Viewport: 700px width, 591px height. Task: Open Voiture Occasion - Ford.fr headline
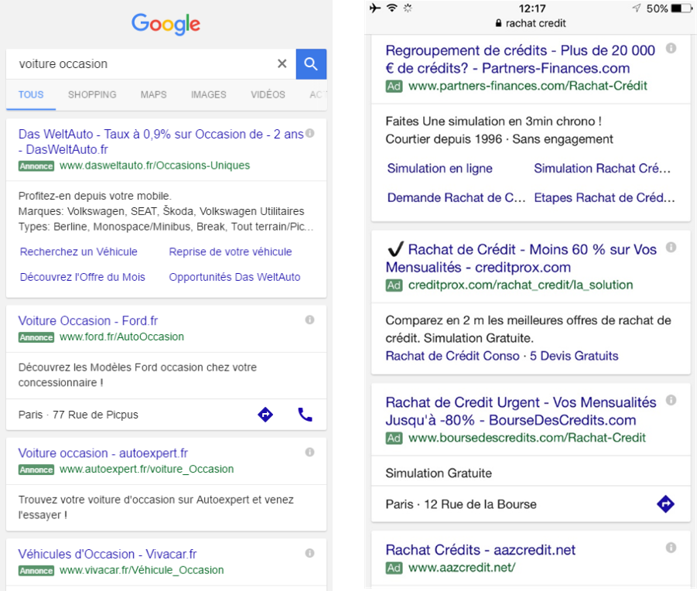click(88, 320)
